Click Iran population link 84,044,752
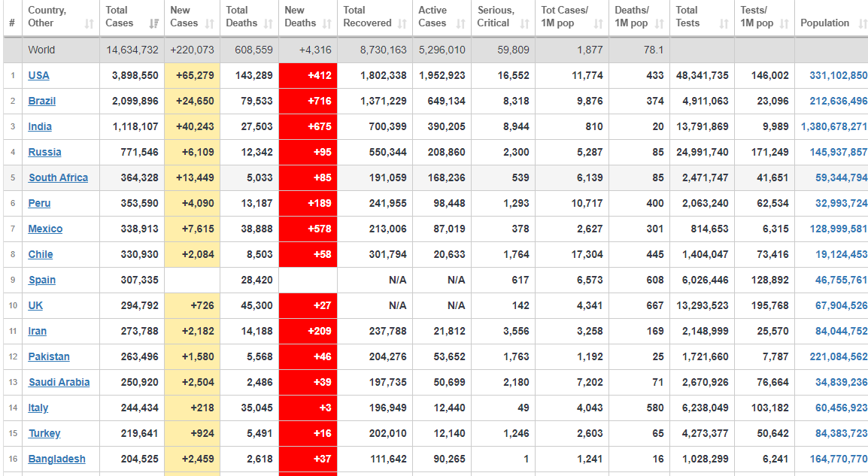Viewport: 868px width, 476px height. click(842, 331)
